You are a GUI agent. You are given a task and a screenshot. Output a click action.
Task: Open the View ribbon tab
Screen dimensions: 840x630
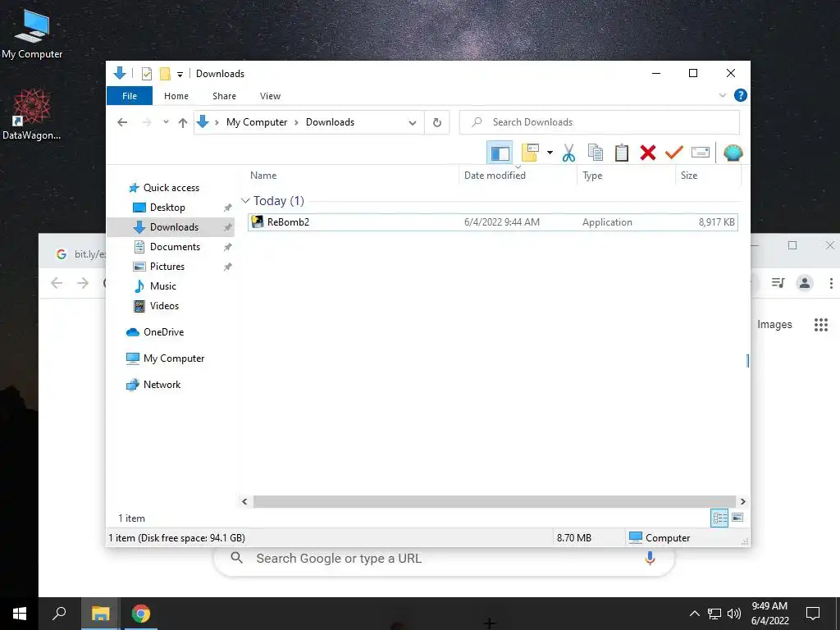270,96
